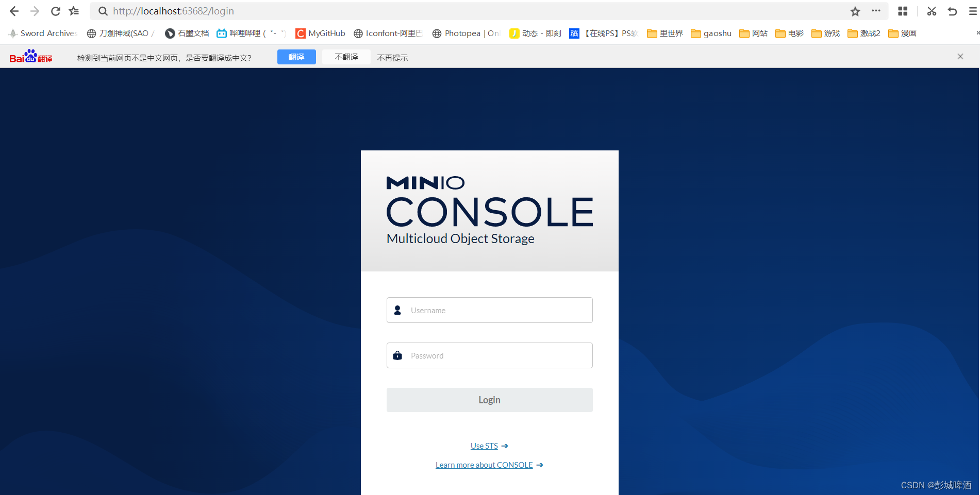Click the lock icon in Password field
Image resolution: width=980 pixels, height=495 pixels.
pos(397,355)
